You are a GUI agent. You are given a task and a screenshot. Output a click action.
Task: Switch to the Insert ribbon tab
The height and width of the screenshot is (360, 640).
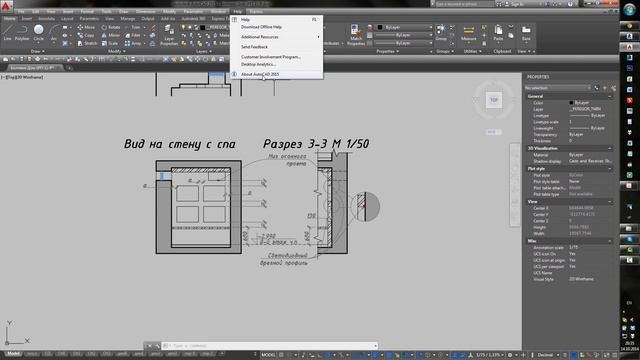tap(27, 18)
